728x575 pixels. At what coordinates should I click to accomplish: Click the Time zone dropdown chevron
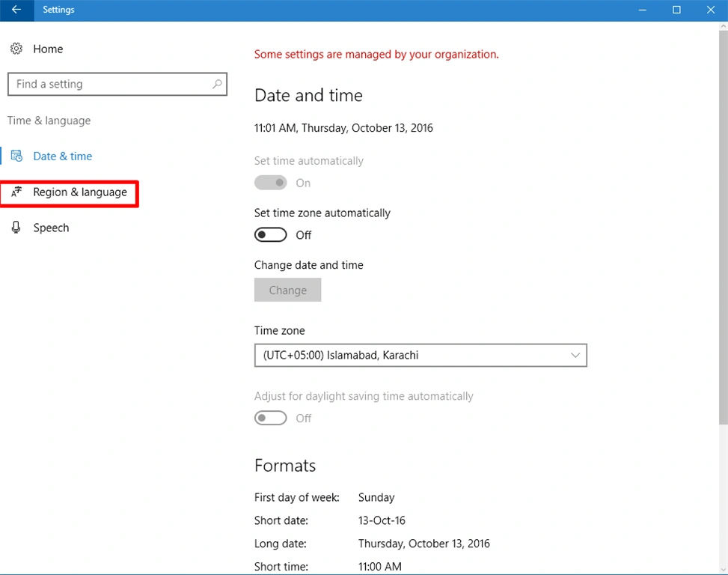pos(575,356)
